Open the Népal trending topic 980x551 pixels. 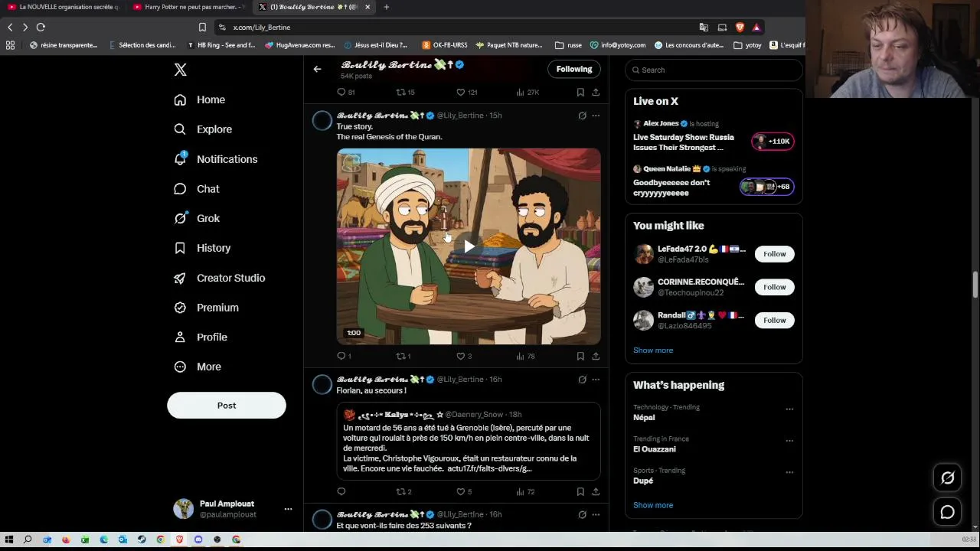click(644, 418)
